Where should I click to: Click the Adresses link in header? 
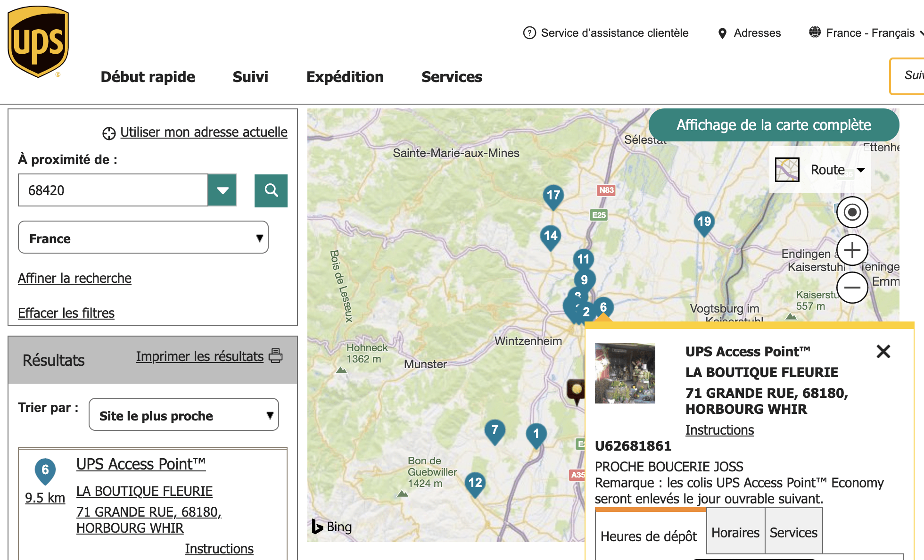[757, 33]
